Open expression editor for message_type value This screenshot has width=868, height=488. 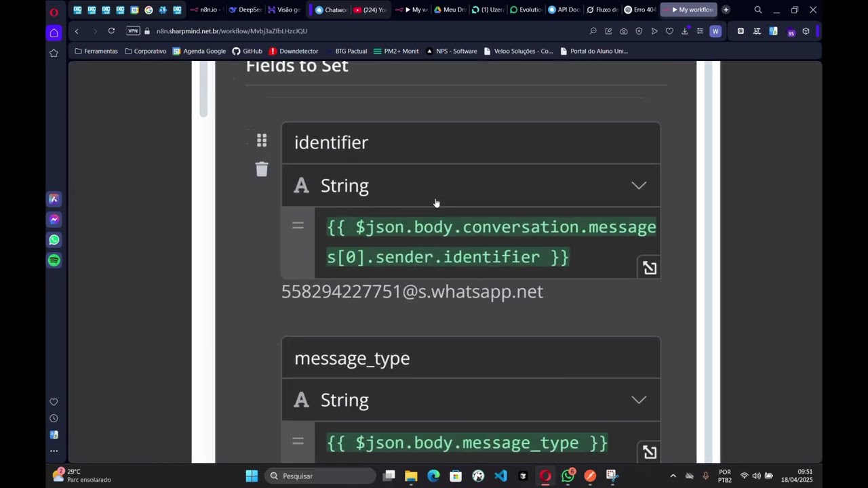coord(650,452)
